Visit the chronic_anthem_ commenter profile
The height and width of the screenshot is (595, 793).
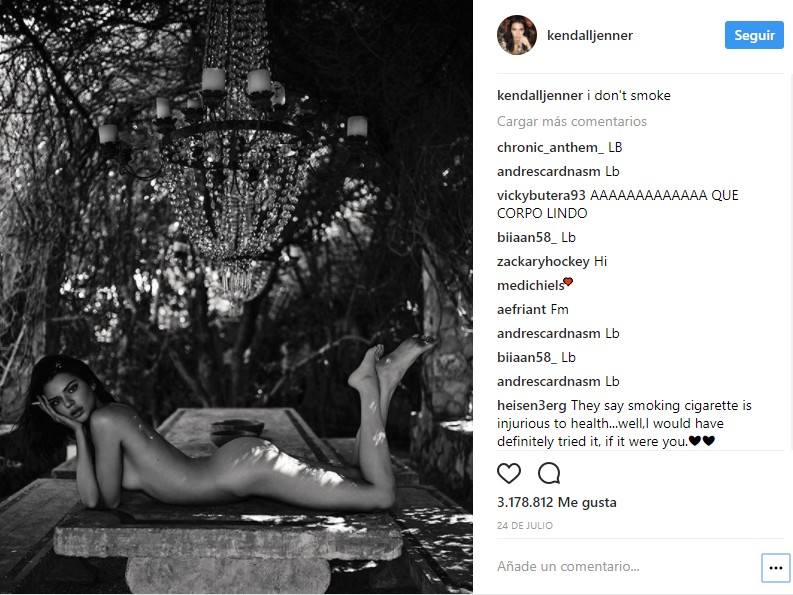550,148
